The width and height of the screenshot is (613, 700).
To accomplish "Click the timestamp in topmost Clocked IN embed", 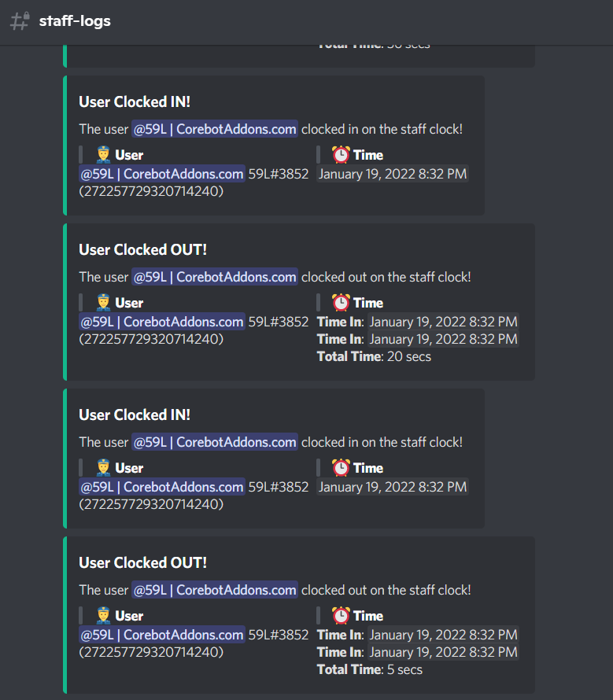I will 392,174.
